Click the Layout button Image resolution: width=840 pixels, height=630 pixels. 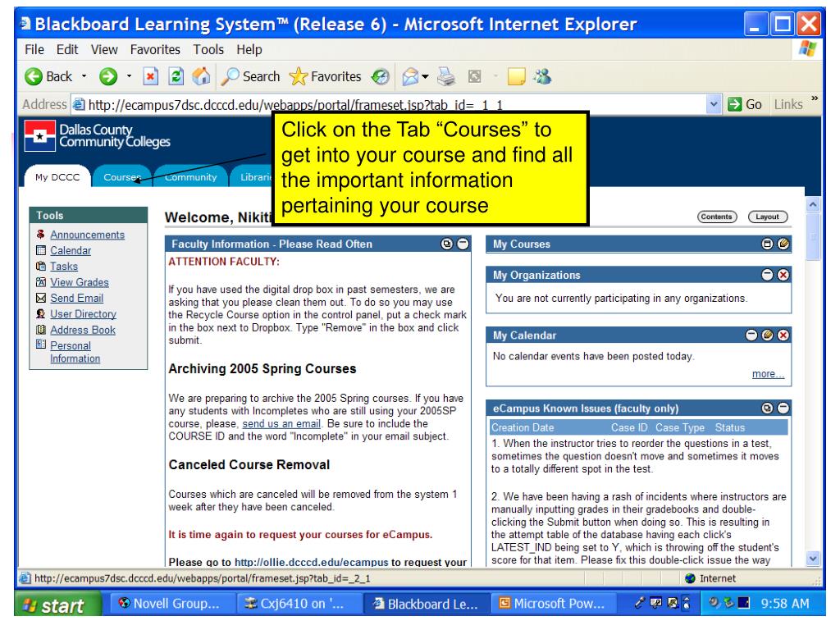tap(768, 217)
